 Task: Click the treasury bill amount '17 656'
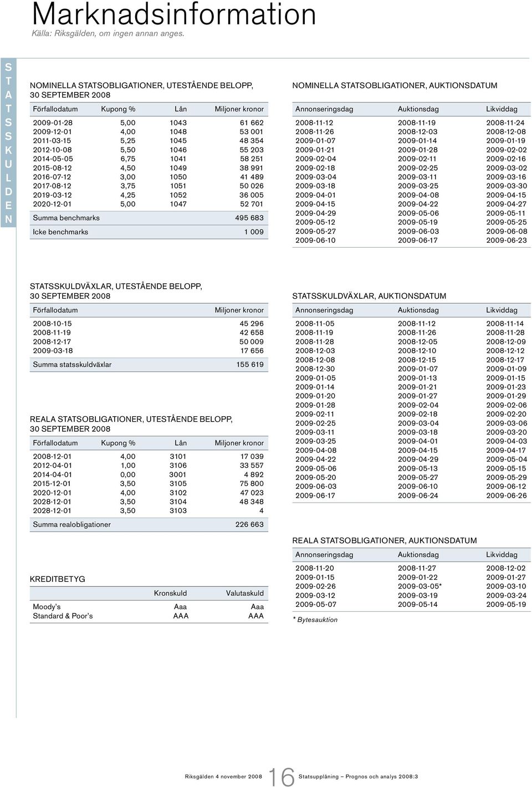tap(252, 351)
